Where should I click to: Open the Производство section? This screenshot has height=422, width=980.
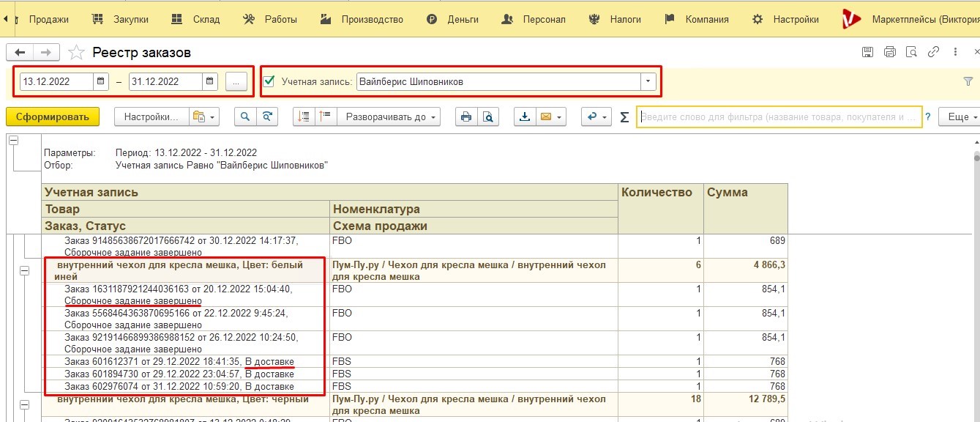[x=362, y=20]
